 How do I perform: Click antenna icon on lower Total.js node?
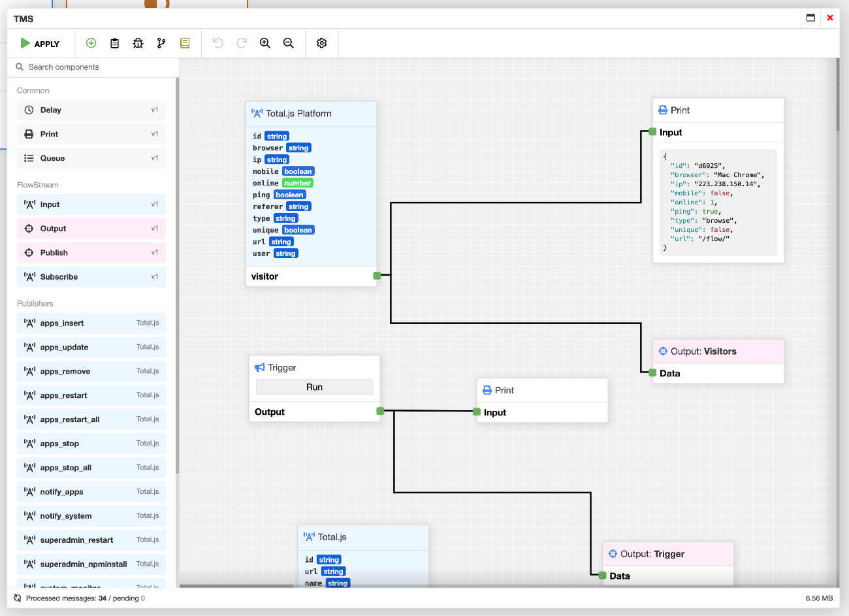pos(310,537)
